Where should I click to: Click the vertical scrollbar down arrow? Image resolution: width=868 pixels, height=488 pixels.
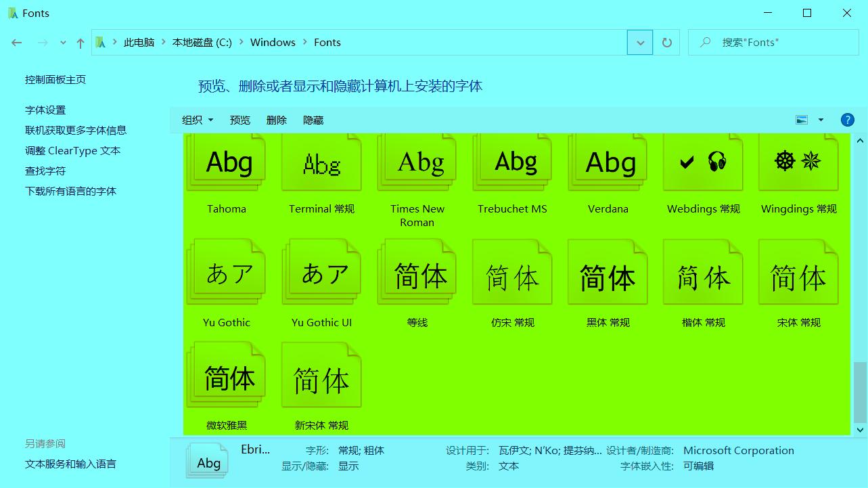[x=860, y=429]
